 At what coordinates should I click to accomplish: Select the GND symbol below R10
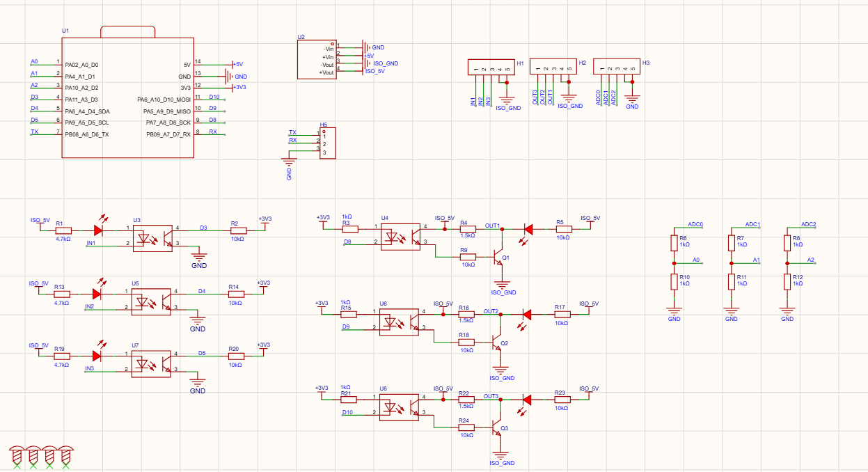point(674,311)
